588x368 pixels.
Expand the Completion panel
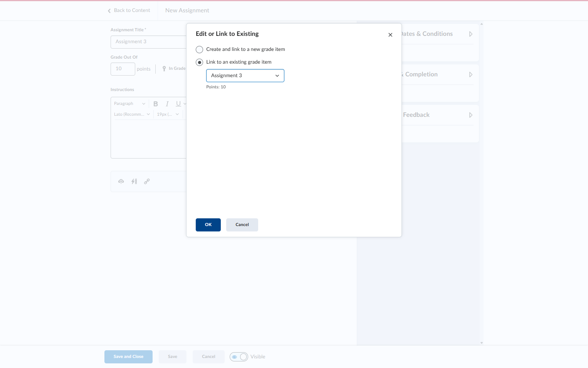(x=470, y=74)
